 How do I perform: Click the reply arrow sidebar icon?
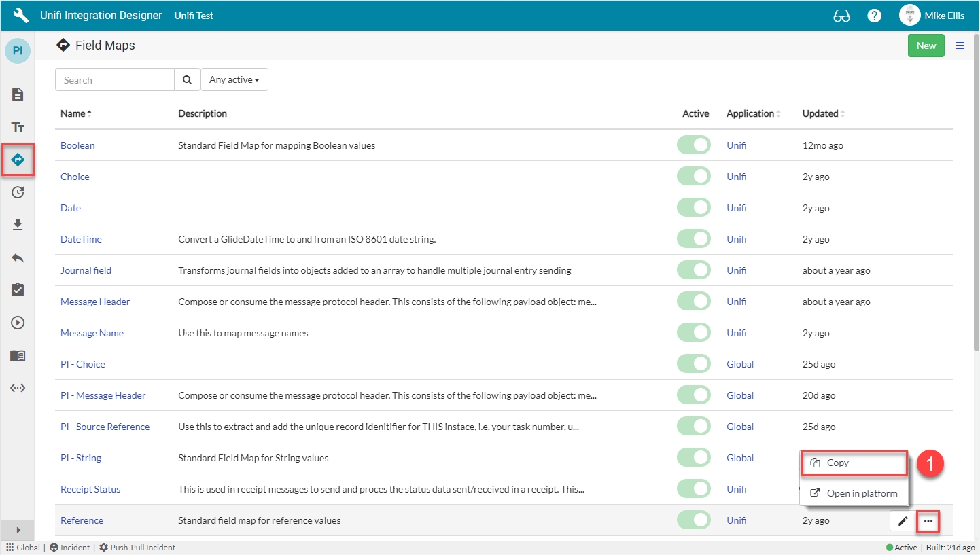coord(18,257)
